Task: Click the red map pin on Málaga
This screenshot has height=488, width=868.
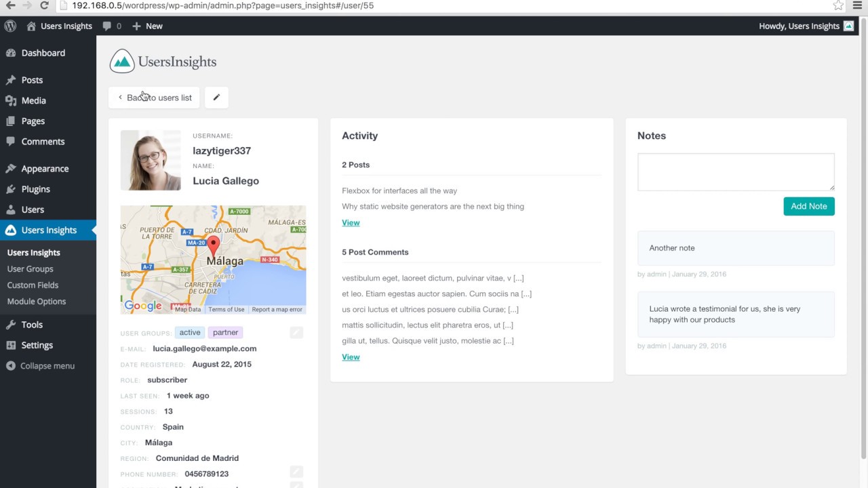Action: coord(213,247)
